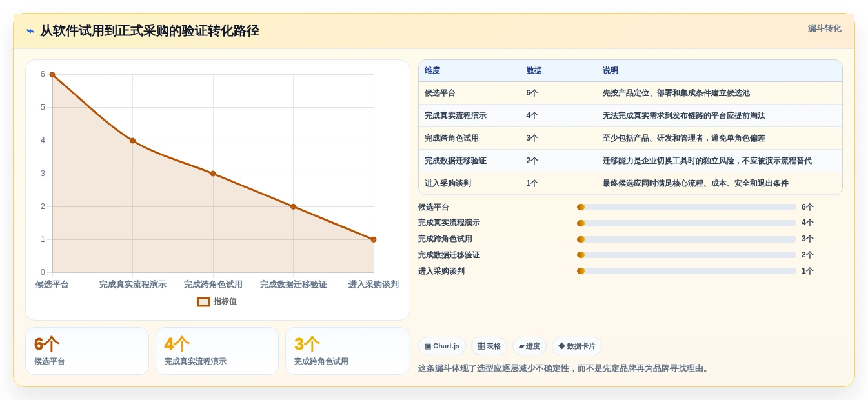Click the 完成跨角色试用 x-axis label on chart
This screenshot has height=400, width=868.
[213, 285]
